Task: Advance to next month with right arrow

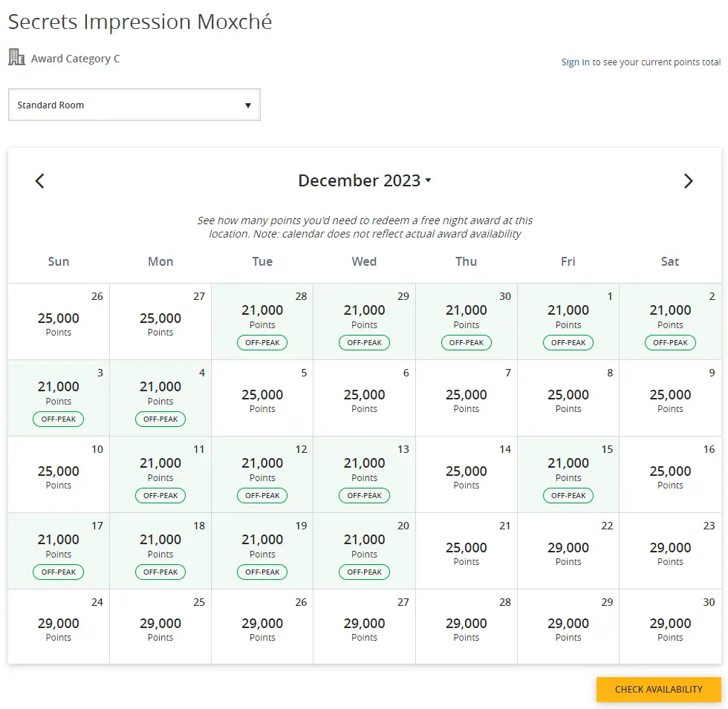Action: pyautogui.click(x=688, y=181)
